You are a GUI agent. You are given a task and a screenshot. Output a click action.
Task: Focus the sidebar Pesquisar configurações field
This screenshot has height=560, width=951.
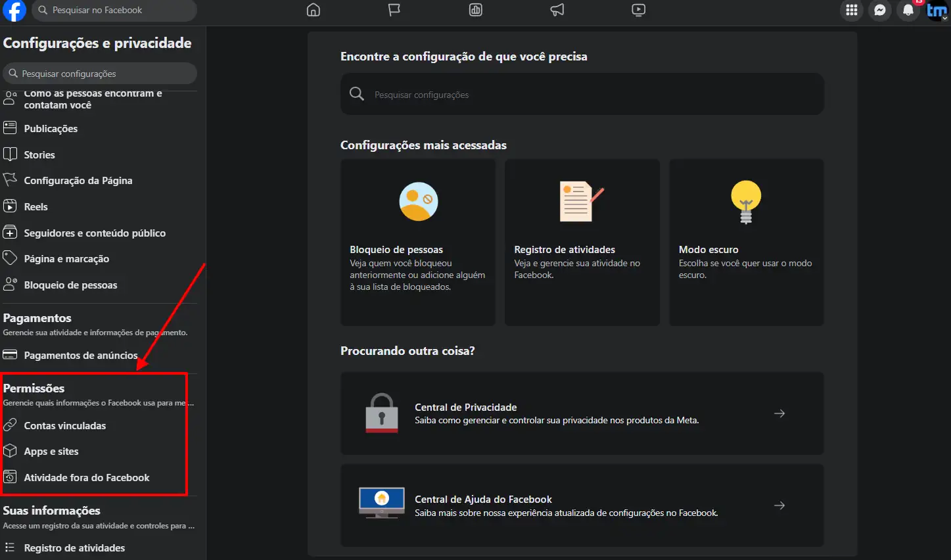point(100,74)
